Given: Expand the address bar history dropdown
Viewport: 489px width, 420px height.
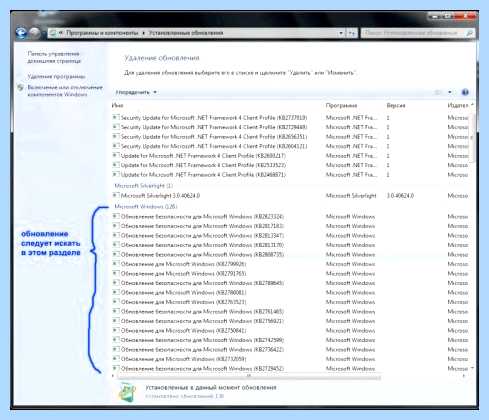Looking at the screenshot, I should pos(341,33).
